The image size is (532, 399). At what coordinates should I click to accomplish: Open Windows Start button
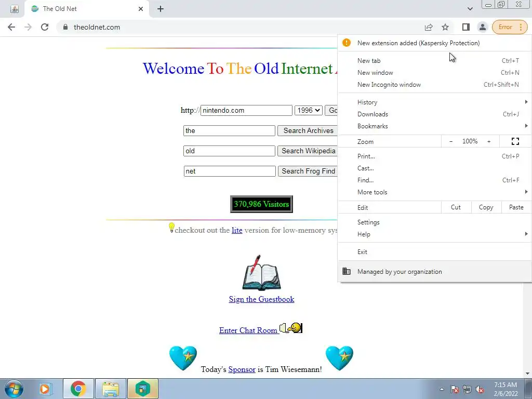[14, 389]
